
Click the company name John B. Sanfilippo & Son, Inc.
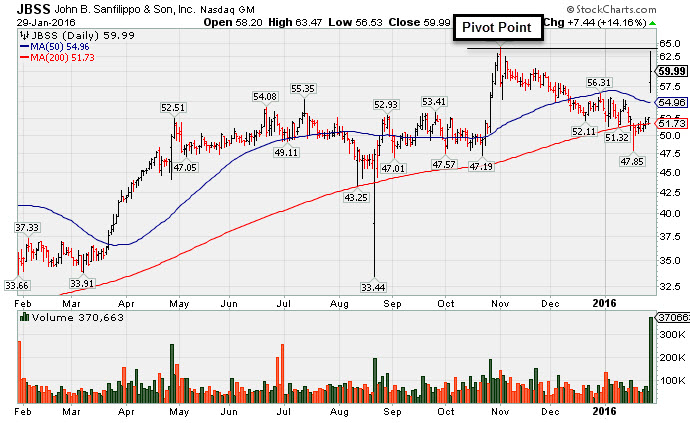[x=125, y=9]
